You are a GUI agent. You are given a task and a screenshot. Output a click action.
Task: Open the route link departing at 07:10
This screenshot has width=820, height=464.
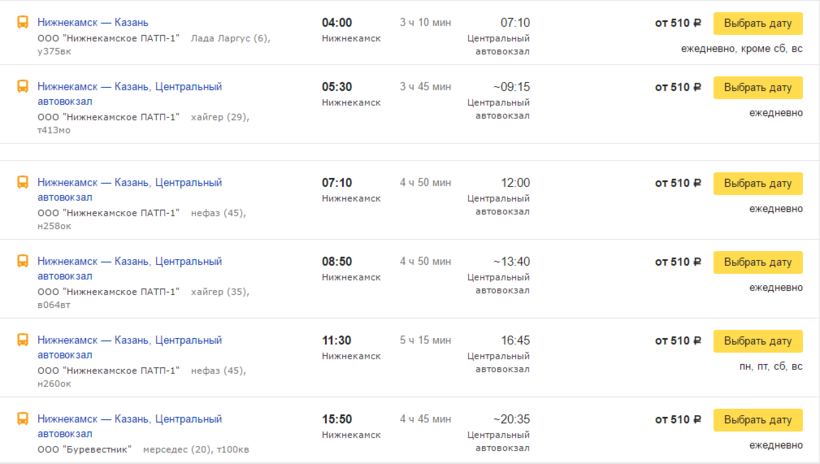[129, 183]
